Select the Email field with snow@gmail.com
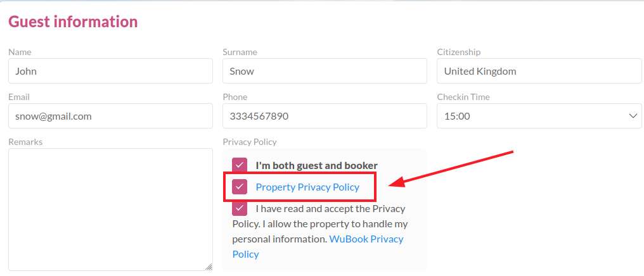The height and width of the screenshot is (276, 644). (110, 116)
